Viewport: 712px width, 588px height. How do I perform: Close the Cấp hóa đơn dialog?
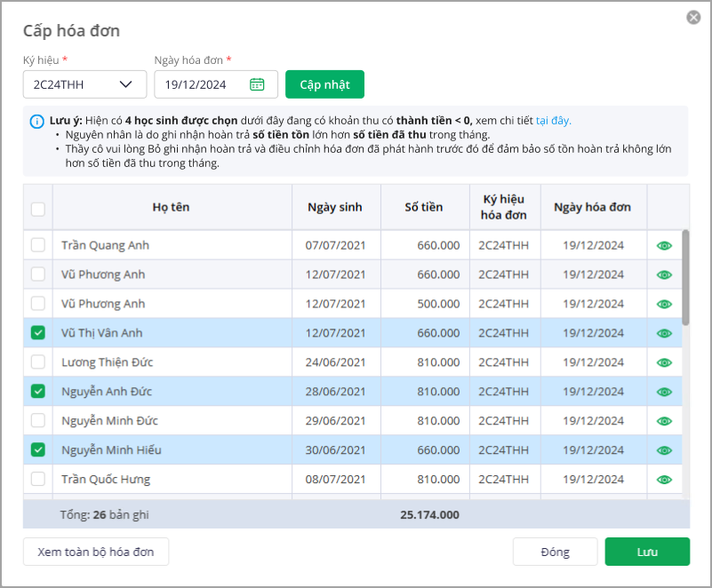coord(693,17)
